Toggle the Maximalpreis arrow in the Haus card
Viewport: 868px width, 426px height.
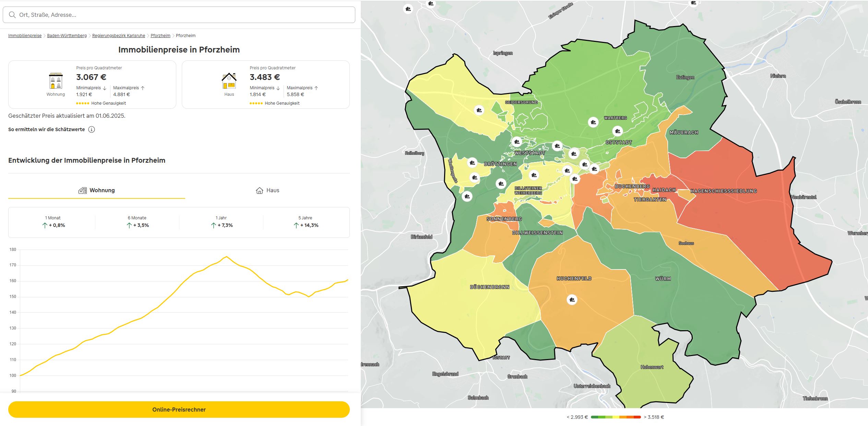pyautogui.click(x=316, y=88)
